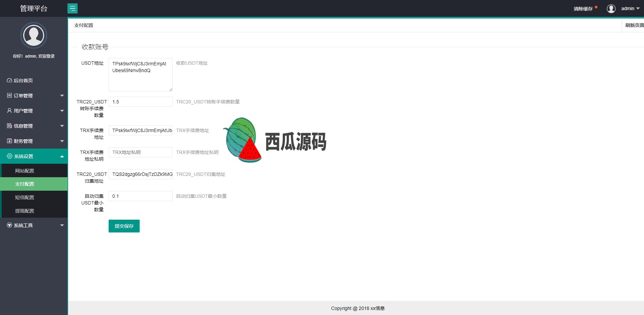644x315 pixels.
Task: Click the dashboard icon beside 后台首页
Action: click(x=9, y=80)
